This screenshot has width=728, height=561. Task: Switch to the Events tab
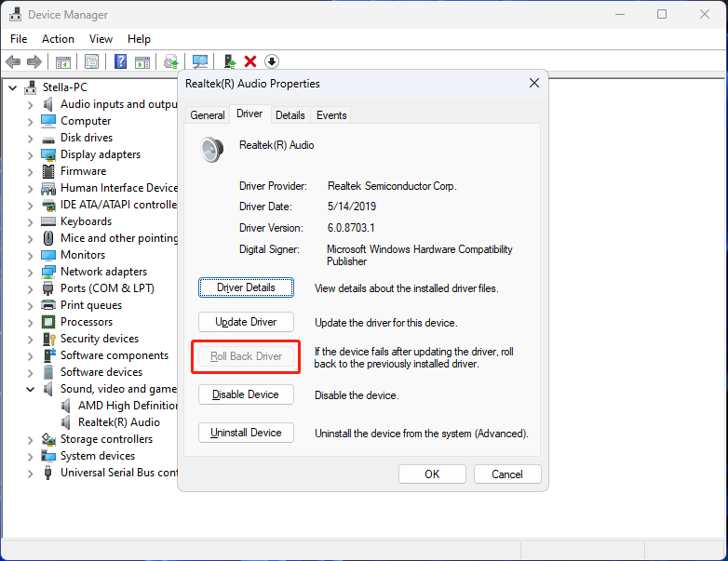pos(331,115)
